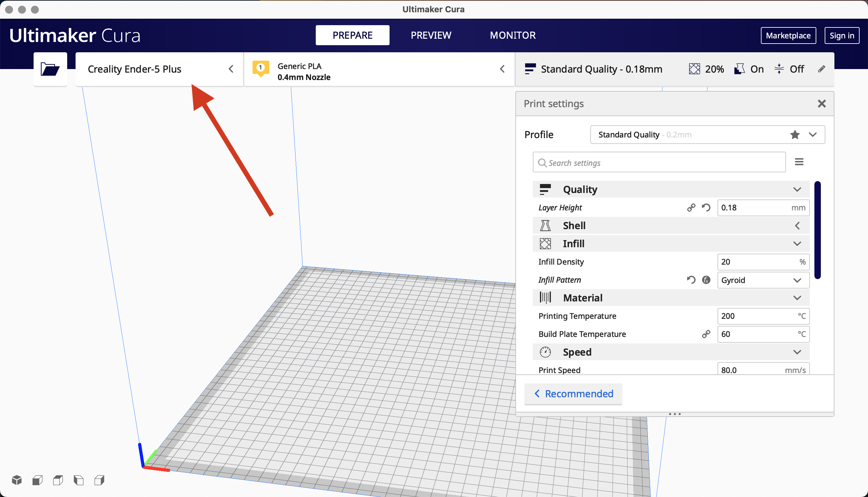Click the Sign in button
The image size is (868, 497).
tap(842, 35)
